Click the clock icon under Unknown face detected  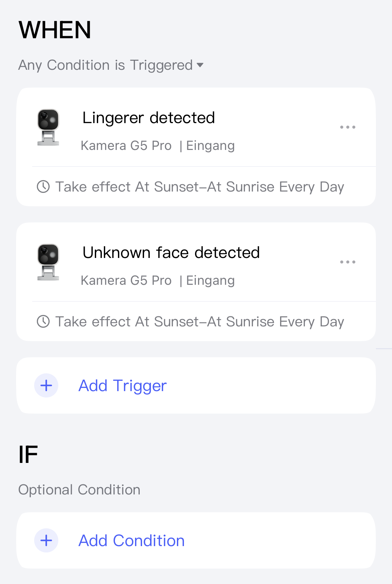click(x=43, y=321)
